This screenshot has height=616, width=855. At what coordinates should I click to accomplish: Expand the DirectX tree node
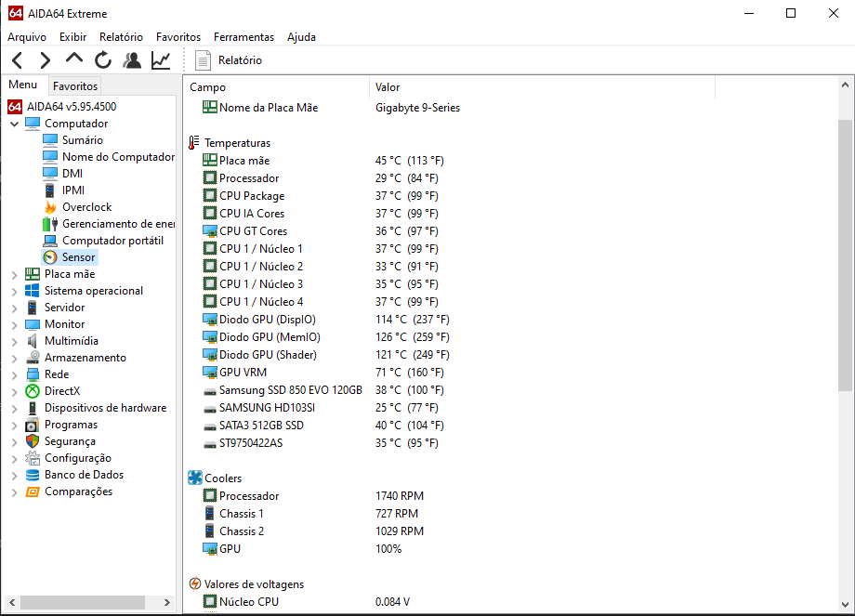tap(15, 392)
